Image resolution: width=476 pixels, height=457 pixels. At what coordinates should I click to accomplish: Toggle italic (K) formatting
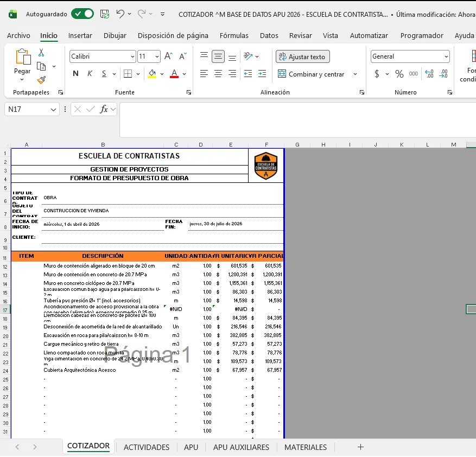click(90, 73)
